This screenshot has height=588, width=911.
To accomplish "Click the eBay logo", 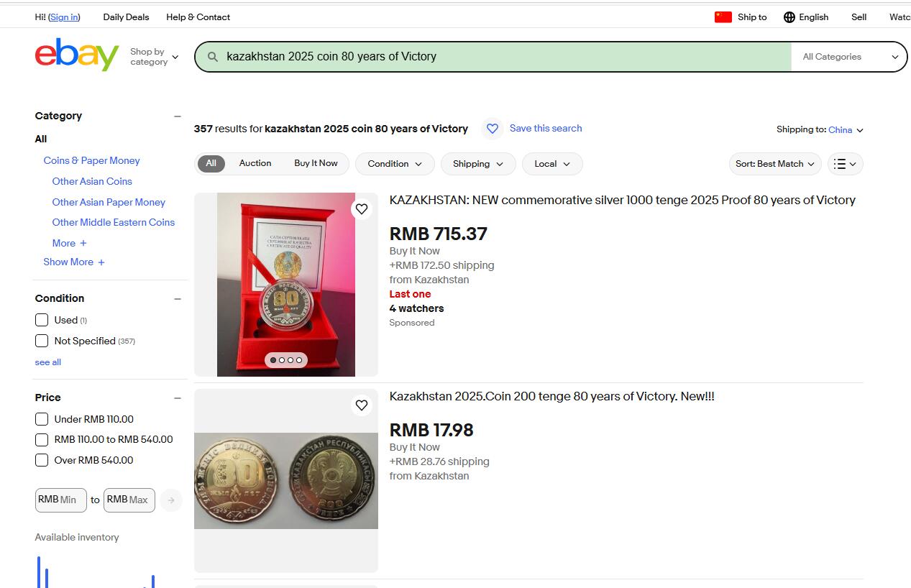I will point(77,55).
